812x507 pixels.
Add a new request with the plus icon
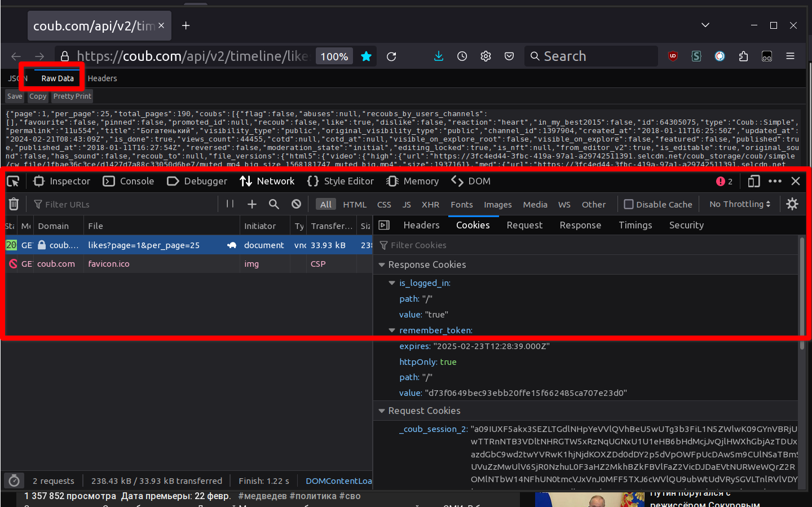coord(252,204)
